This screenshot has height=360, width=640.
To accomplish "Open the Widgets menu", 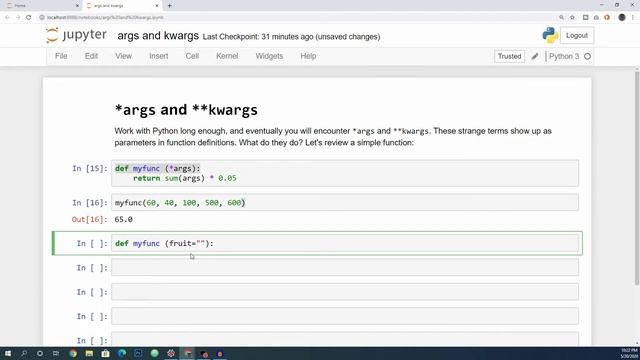I will (x=269, y=56).
